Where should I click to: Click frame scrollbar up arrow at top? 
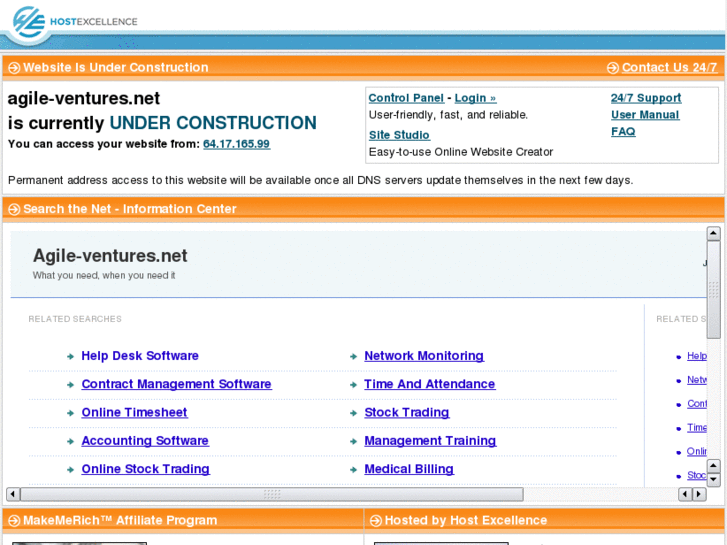pos(713,233)
